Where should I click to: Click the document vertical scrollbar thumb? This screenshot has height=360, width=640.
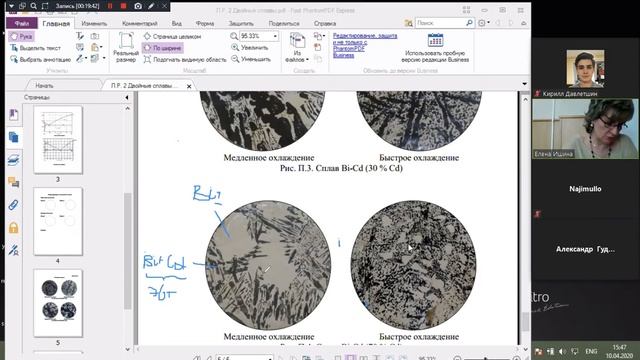click(x=525, y=322)
